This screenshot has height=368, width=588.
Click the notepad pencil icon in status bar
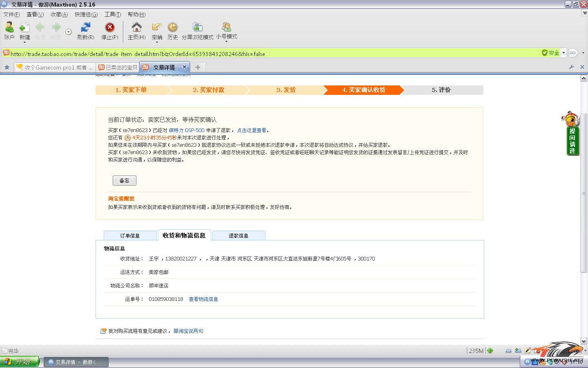point(528,350)
